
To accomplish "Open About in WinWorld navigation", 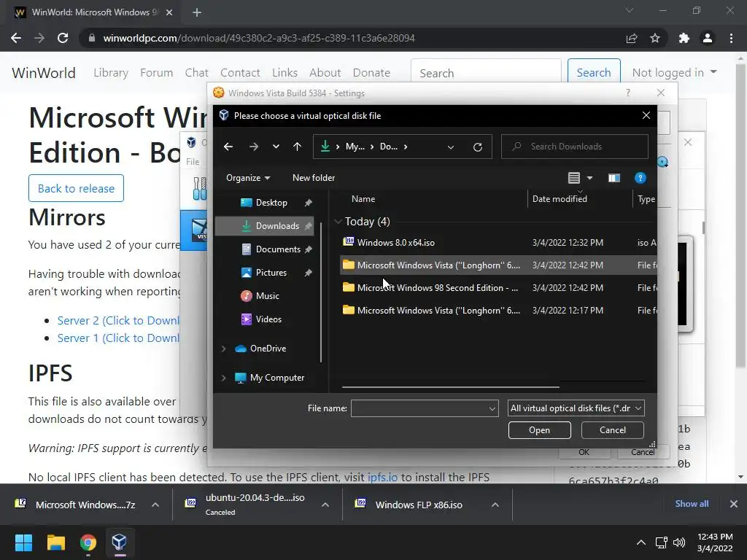I will pos(325,73).
